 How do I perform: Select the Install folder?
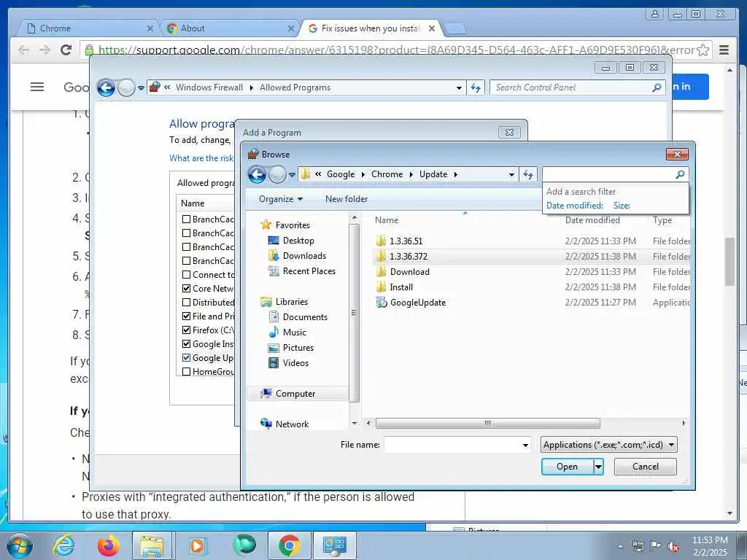(401, 287)
